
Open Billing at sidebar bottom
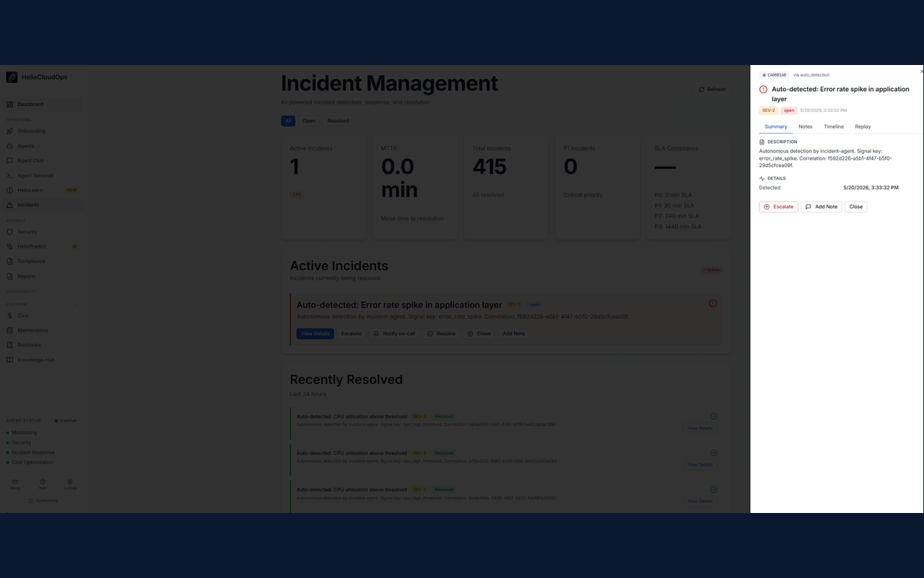pyautogui.click(x=15, y=484)
